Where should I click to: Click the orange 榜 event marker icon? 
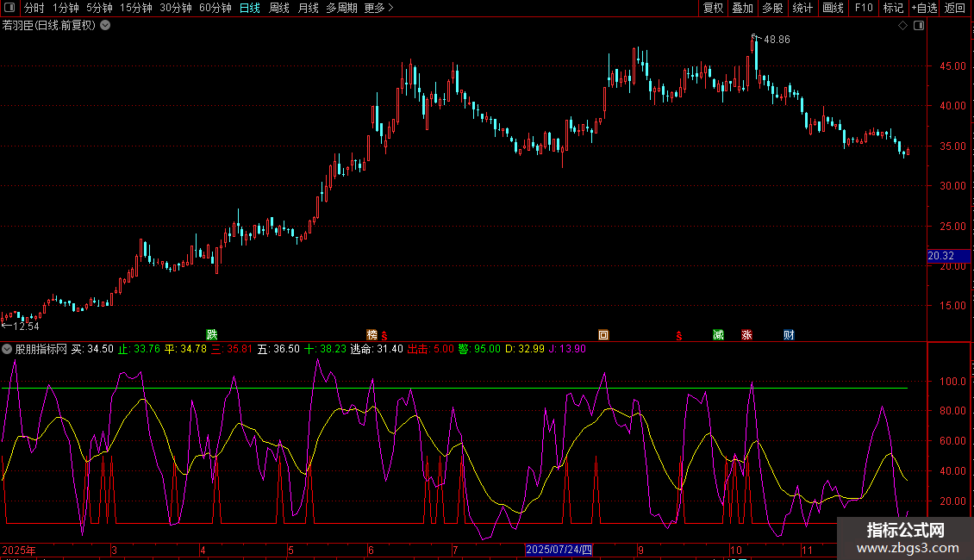point(372,334)
